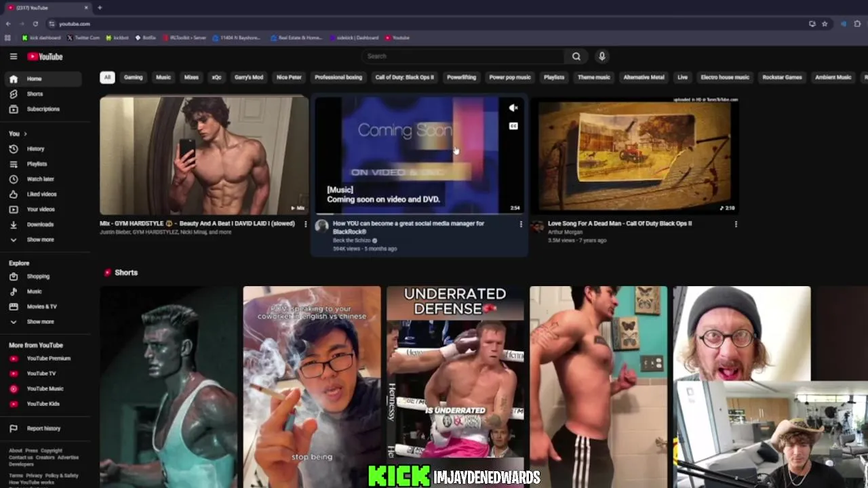Image resolution: width=868 pixels, height=488 pixels.
Task: Select the All filter chip
Action: tap(107, 77)
